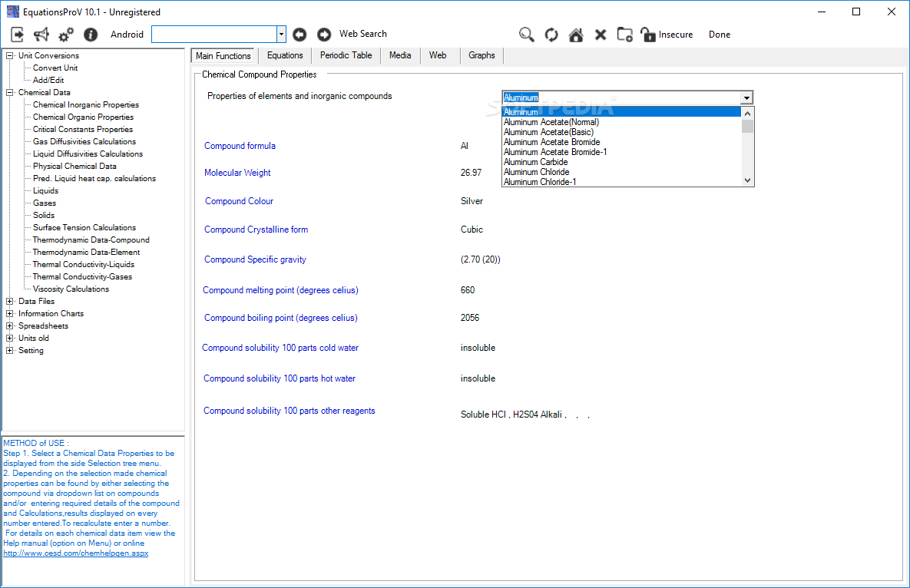
Task: Select Add/Edit in tree
Action: (x=48, y=80)
